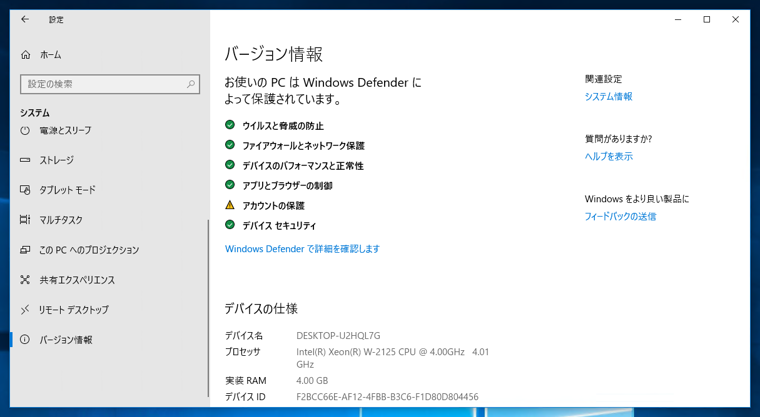The image size is (760, 417).
Task: Click RAM value 4.00 GB
Action: (x=312, y=381)
